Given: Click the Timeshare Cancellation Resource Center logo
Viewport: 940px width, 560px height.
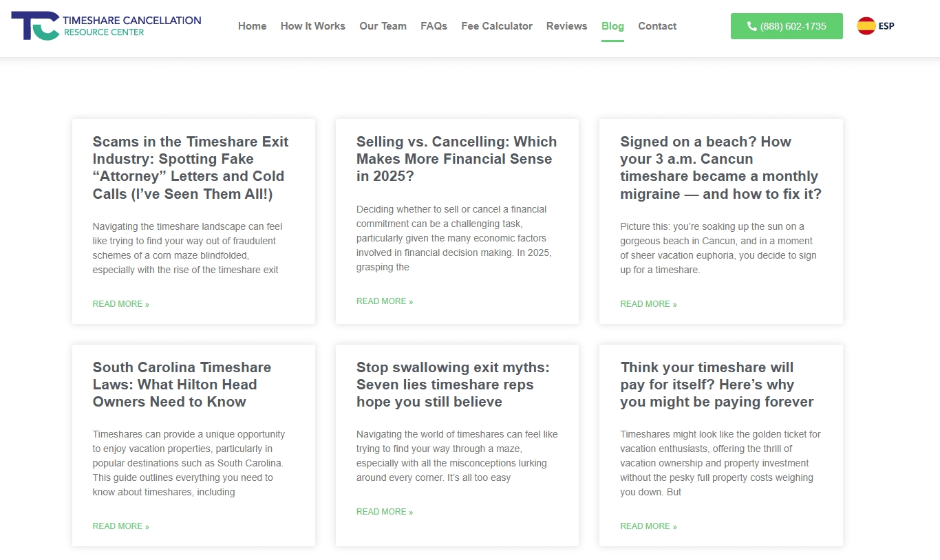Looking at the screenshot, I should (106, 26).
